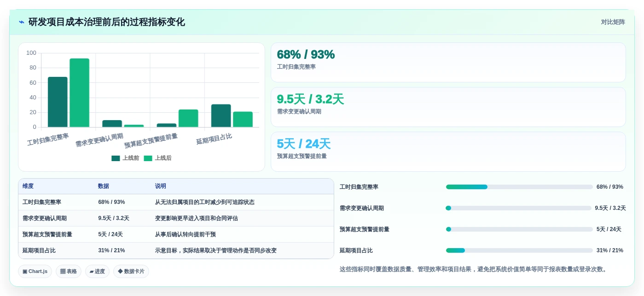Viewport: 644px width, 296px height.
Task: Click the 说明 column header
Action: coord(161,186)
